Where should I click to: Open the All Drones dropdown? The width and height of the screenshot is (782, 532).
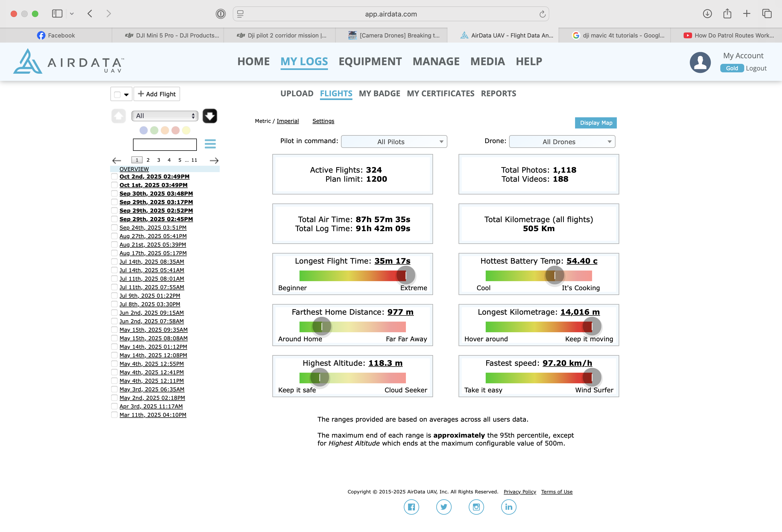pos(561,142)
